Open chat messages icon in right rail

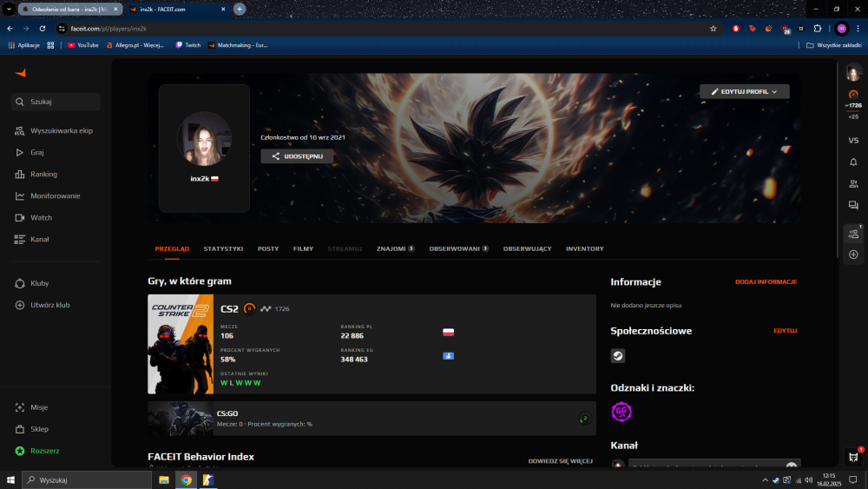point(853,206)
